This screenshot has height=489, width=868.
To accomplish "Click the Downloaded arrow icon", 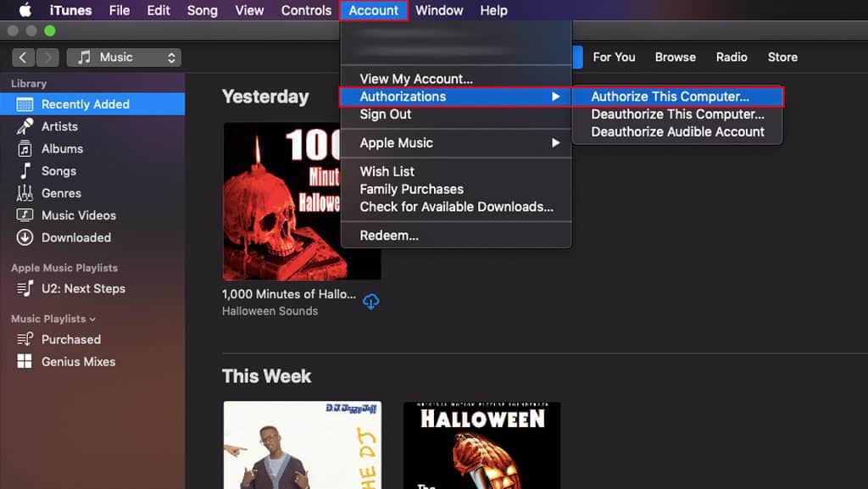I will (25, 237).
